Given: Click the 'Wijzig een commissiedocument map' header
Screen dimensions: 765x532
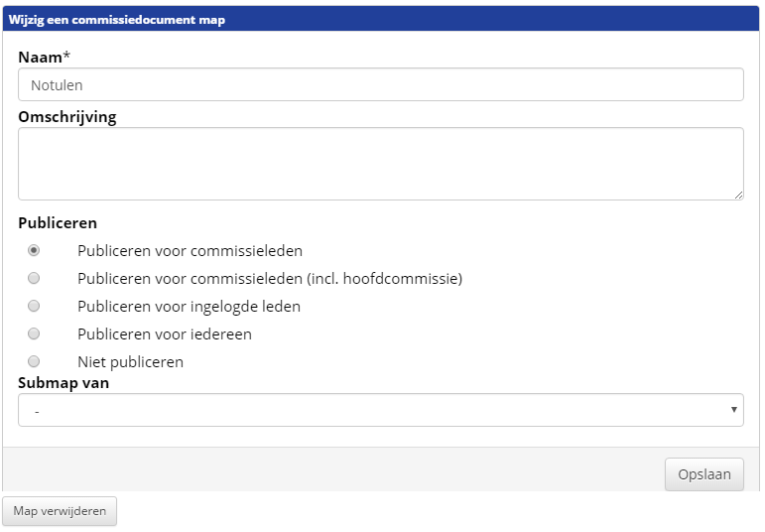Looking at the screenshot, I should coord(116,20).
